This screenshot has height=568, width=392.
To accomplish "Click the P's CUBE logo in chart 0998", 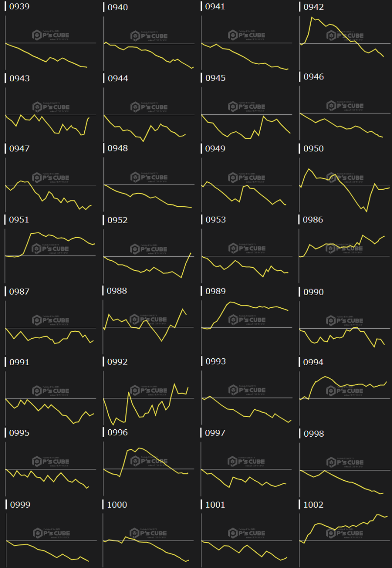I will 345,463.
